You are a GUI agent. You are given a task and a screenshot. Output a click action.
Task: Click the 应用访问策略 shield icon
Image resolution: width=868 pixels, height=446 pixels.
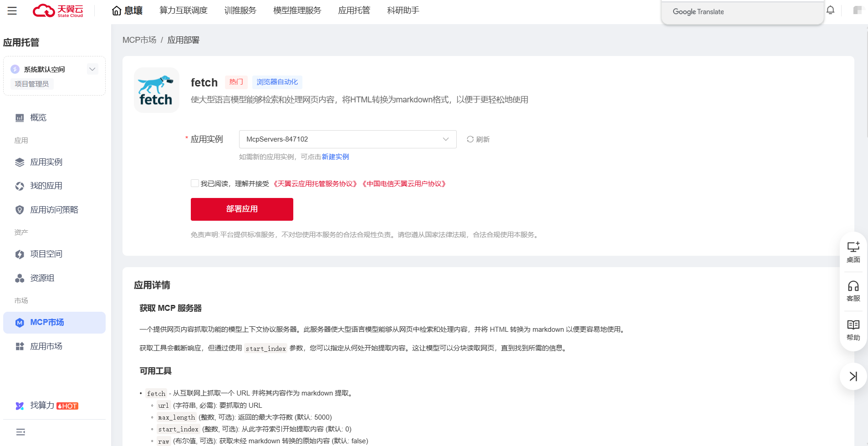pyautogui.click(x=20, y=210)
